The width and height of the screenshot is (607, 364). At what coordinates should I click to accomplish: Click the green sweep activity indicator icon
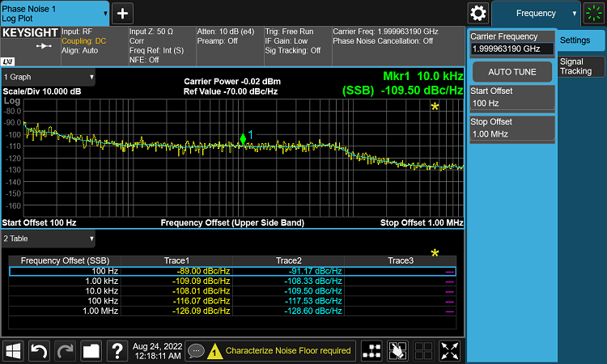[x=595, y=13]
